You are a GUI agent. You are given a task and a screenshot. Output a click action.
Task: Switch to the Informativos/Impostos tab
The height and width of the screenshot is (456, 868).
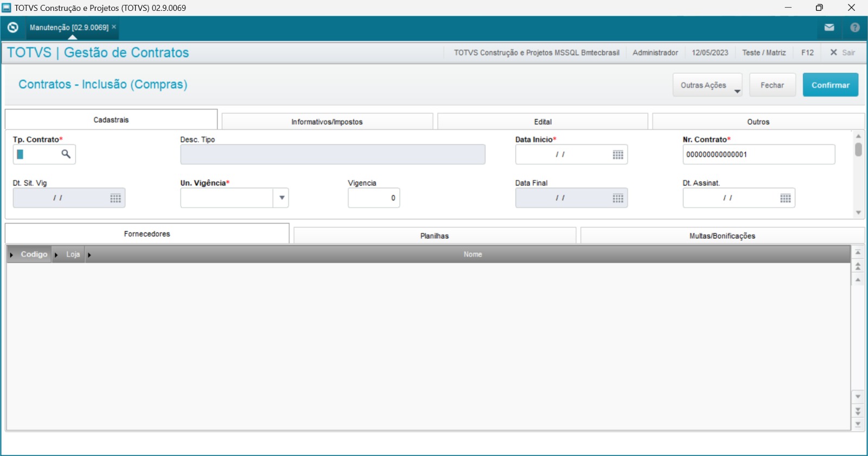point(327,122)
